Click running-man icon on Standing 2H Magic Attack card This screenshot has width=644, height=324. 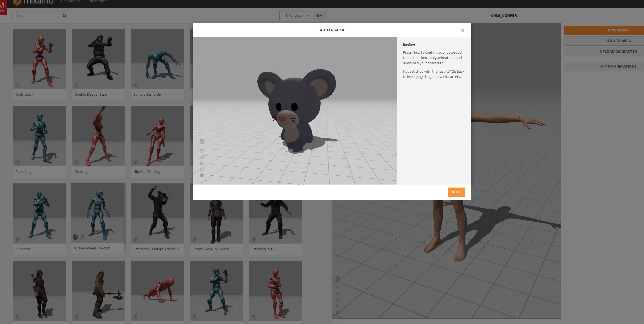point(135,240)
